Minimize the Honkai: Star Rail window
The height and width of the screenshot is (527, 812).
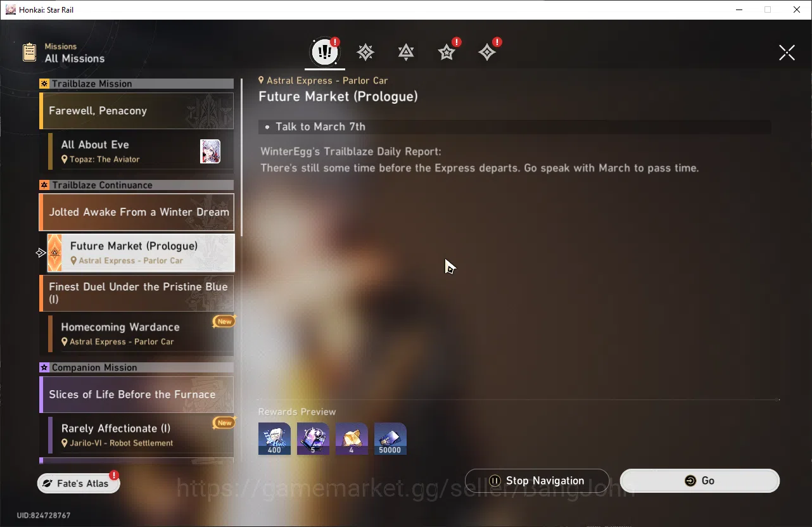(739, 10)
